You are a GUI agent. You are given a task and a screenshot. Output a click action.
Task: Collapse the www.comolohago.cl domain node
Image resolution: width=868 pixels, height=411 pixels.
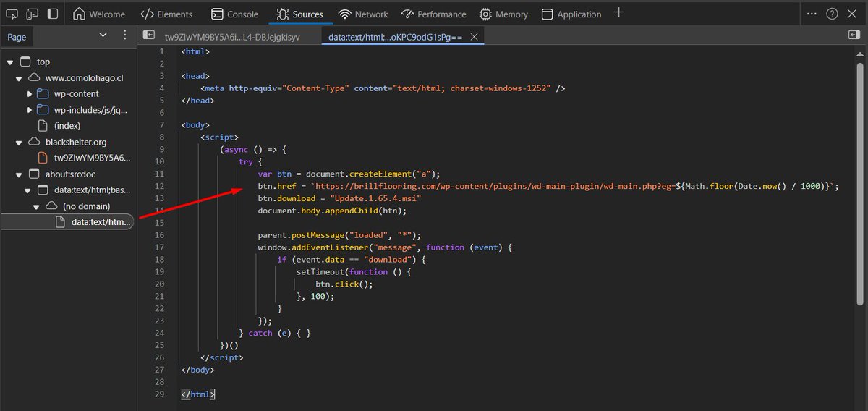[x=20, y=78]
